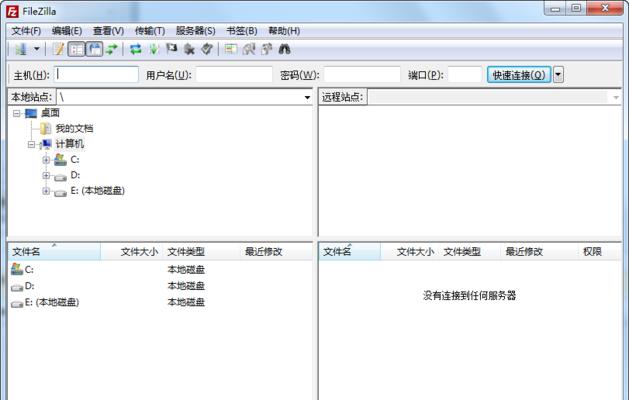
Task: Click the 密码(W) password field
Action: [x=362, y=75]
